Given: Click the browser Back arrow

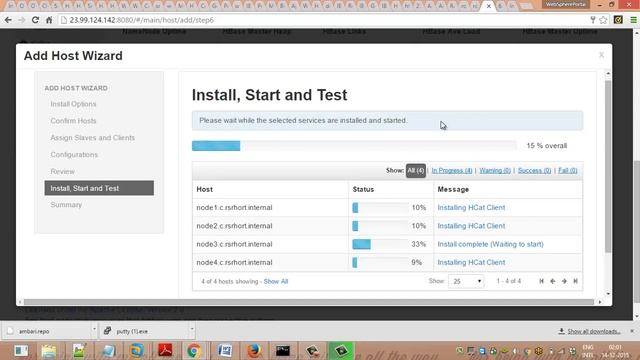Looking at the screenshot, I should click(x=8, y=20).
